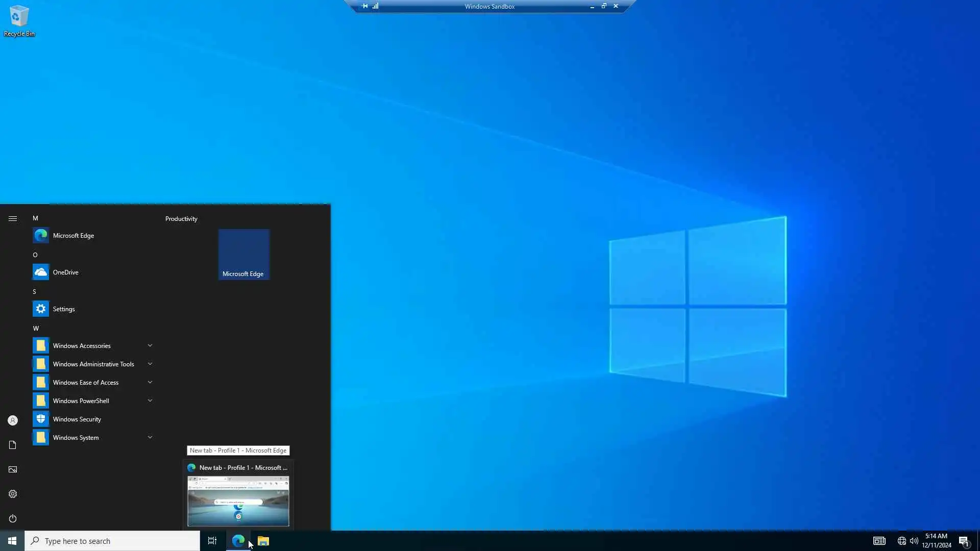Click the Microsoft Edge Productivity tile
Screen dimensions: 980x551
coord(243,254)
